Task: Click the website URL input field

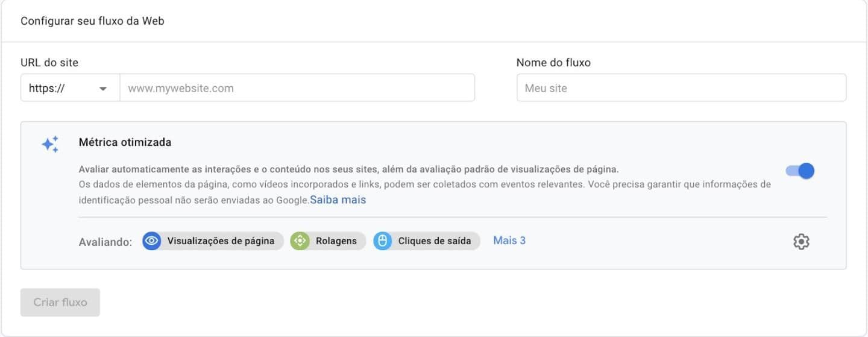Action: 297,88
